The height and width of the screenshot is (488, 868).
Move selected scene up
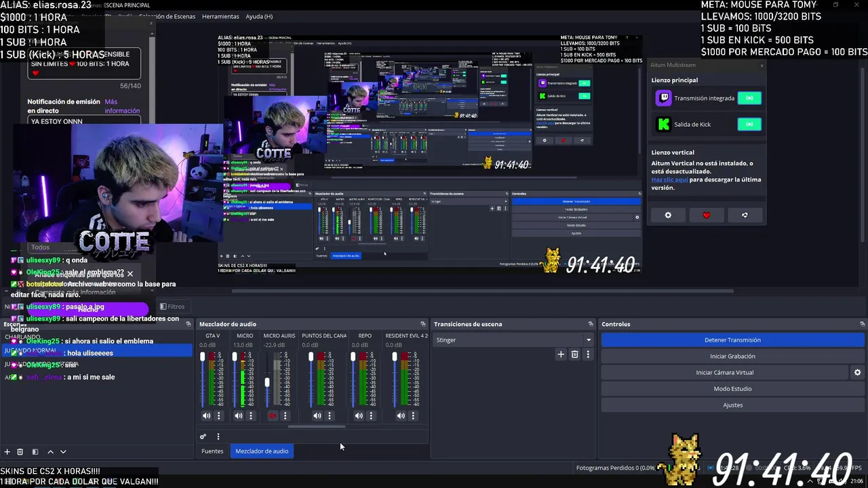coord(51,451)
